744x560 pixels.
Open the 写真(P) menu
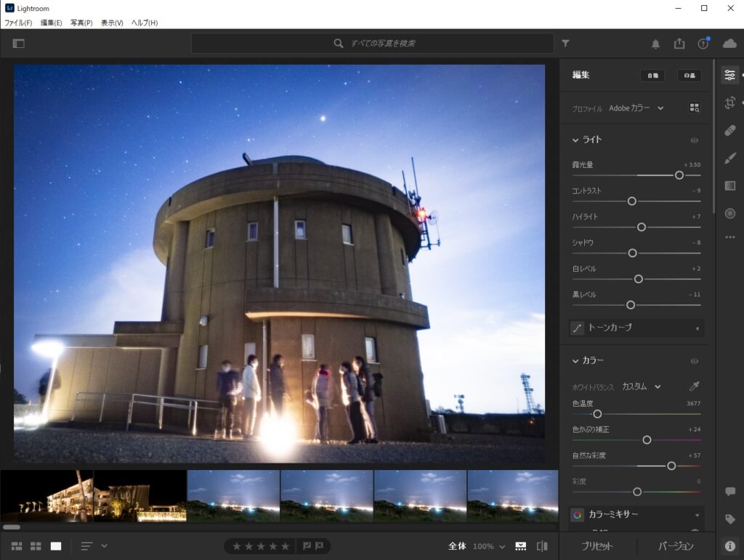pos(81,23)
